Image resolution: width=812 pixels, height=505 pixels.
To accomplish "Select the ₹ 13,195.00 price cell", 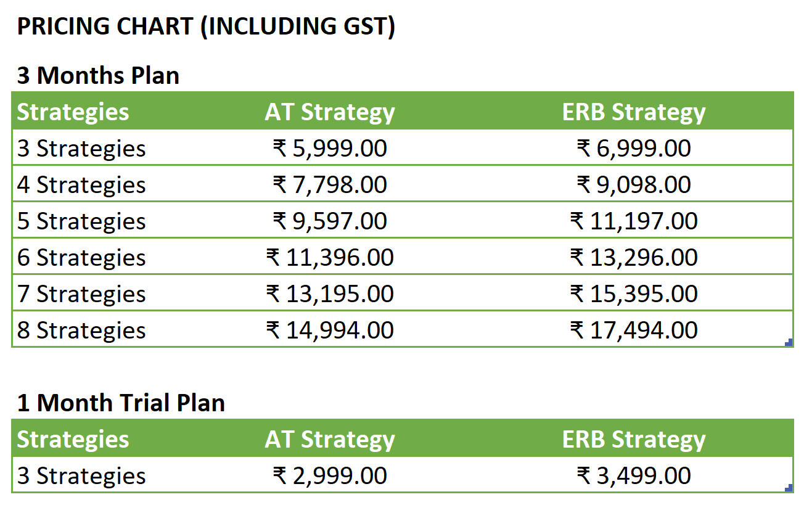I will tap(330, 294).
